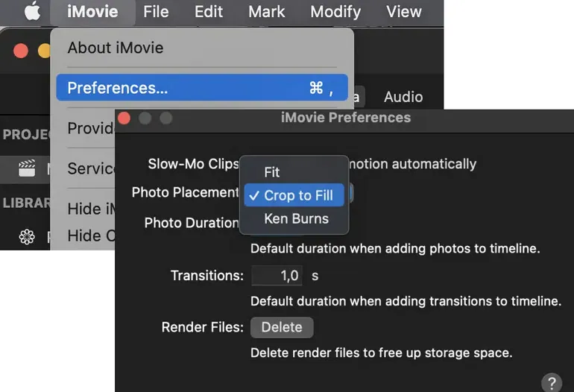Image resolution: width=574 pixels, height=392 pixels.
Task: Close the iMovie Preferences window
Action: (x=124, y=118)
